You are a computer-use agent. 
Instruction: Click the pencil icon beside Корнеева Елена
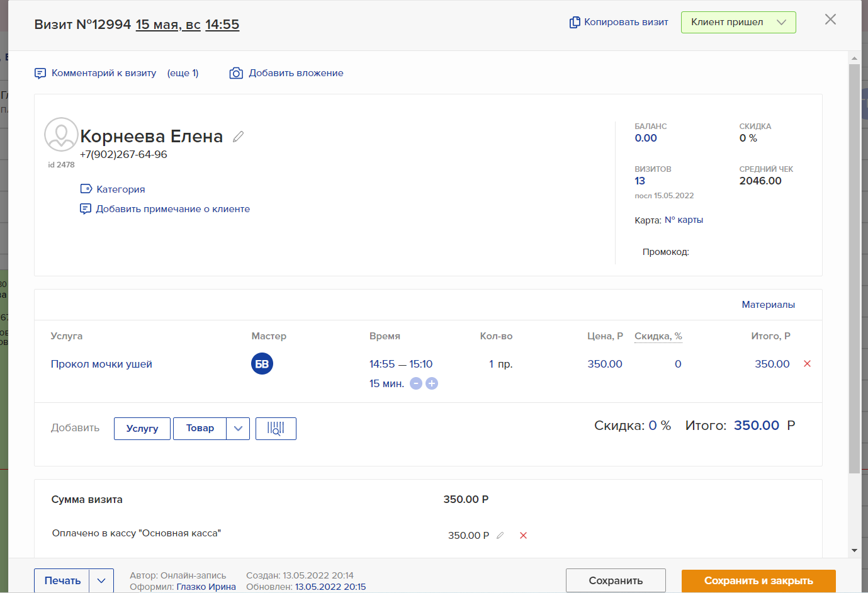tap(238, 137)
